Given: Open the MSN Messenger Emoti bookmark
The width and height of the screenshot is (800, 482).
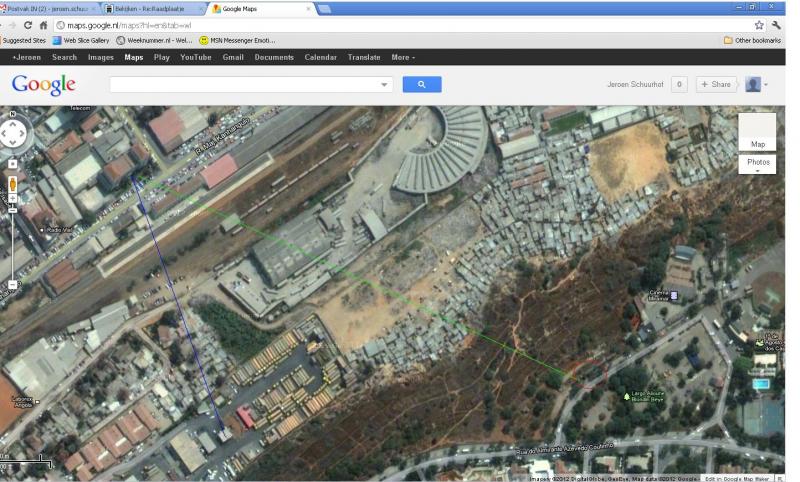Looking at the screenshot, I should point(237,40).
